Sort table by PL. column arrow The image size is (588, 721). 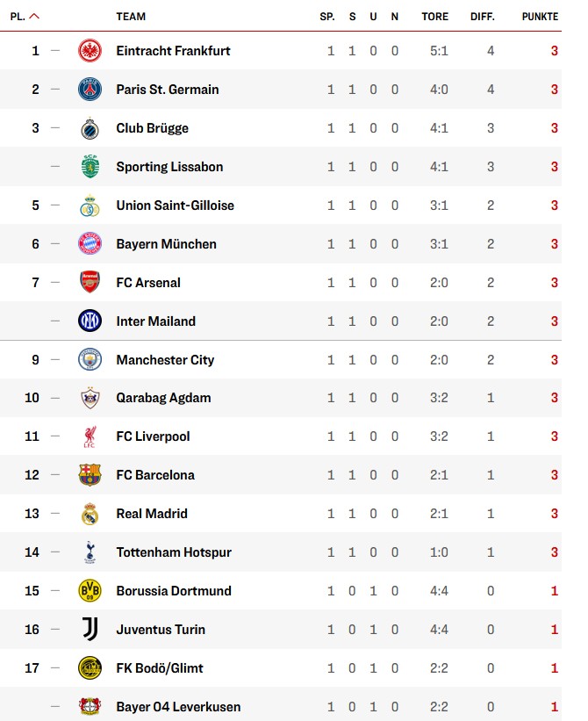click(x=34, y=17)
